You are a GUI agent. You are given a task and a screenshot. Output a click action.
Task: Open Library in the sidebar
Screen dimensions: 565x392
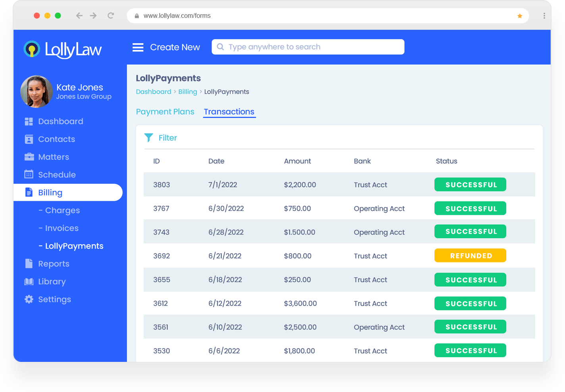(52, 281)
